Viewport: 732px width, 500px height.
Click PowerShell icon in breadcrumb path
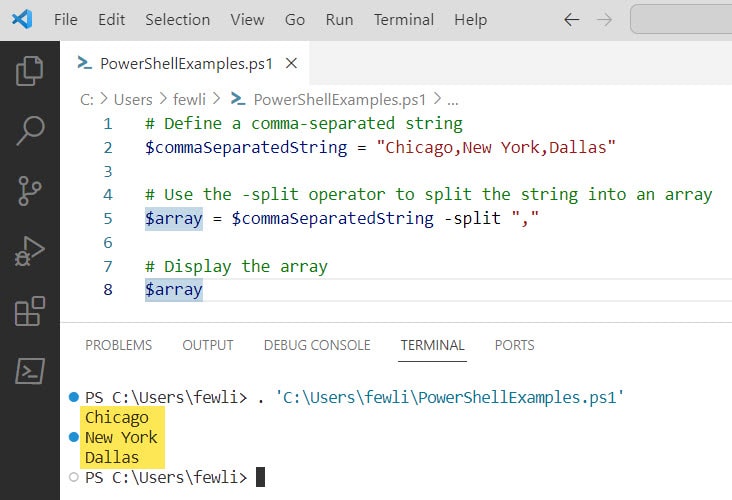[238, 99]
